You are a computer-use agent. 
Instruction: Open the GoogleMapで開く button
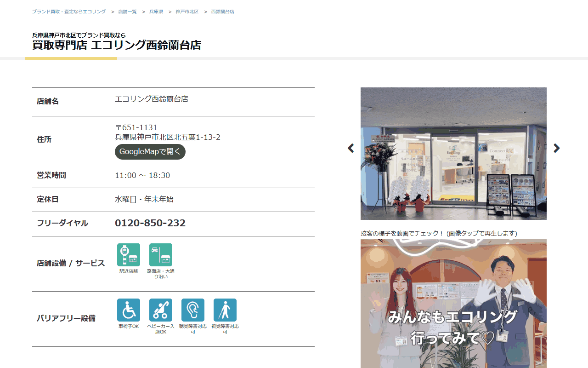point(150,152)
